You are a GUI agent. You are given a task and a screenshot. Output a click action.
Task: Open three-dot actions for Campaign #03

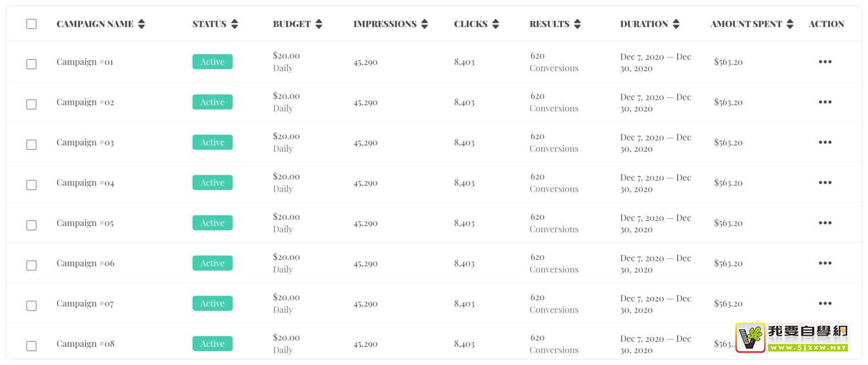[825, 143]
